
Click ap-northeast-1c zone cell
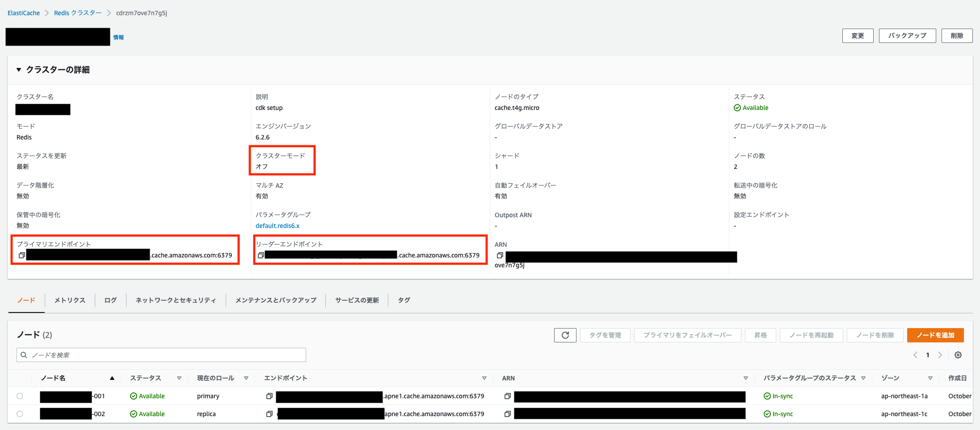click(904, 414)
